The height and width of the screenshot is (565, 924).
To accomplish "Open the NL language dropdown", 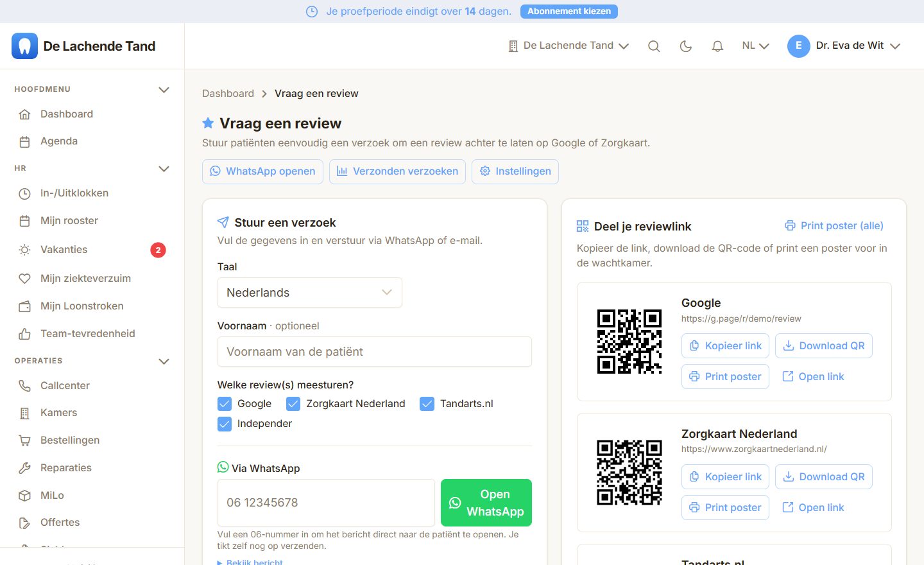I will coord(755,46).
